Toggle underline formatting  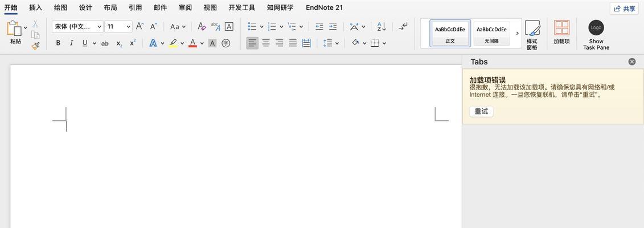point(85,43)
